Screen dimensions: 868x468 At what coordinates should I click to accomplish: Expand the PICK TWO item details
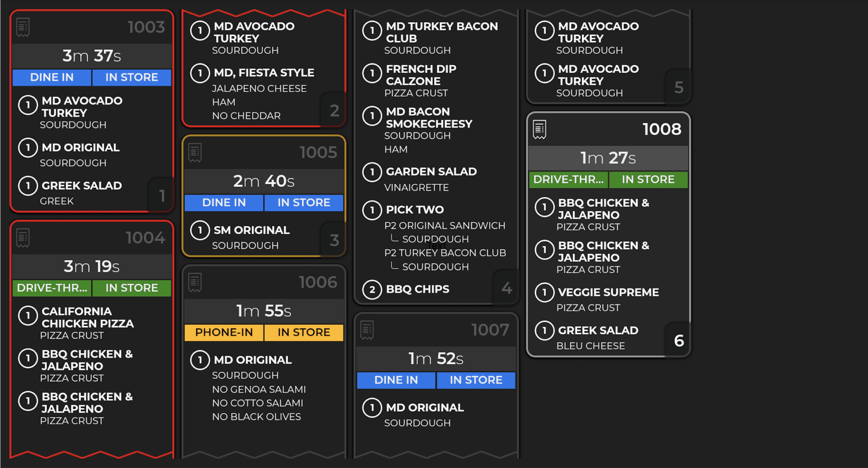pos(414,210)
